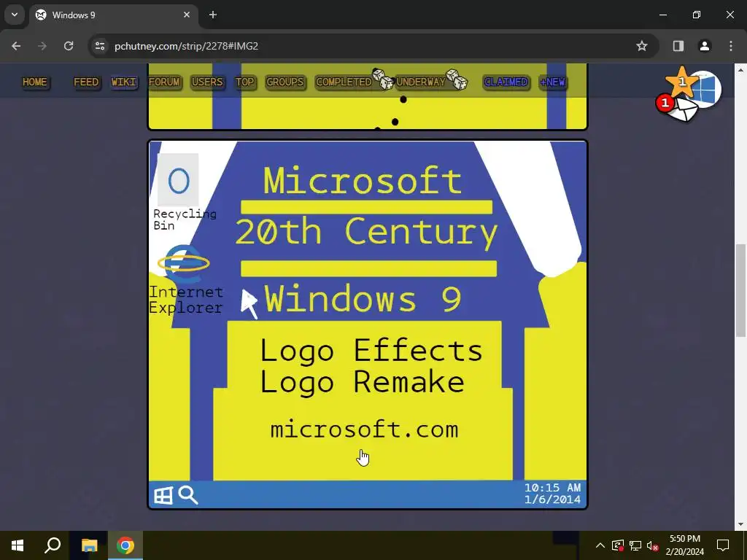The height and width of the screenshot is (560, 747).
Task: Open Windows notification center
Action: (x=723, y=545)
